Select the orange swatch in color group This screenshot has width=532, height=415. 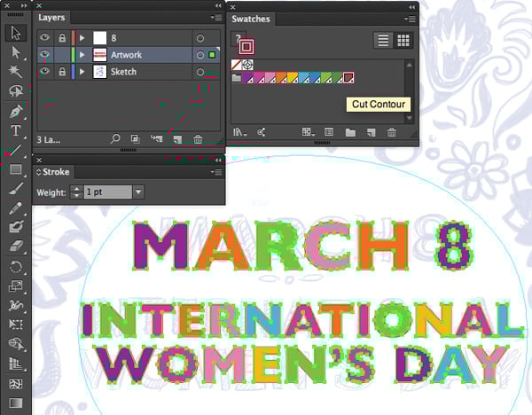(x=281, y=78)
